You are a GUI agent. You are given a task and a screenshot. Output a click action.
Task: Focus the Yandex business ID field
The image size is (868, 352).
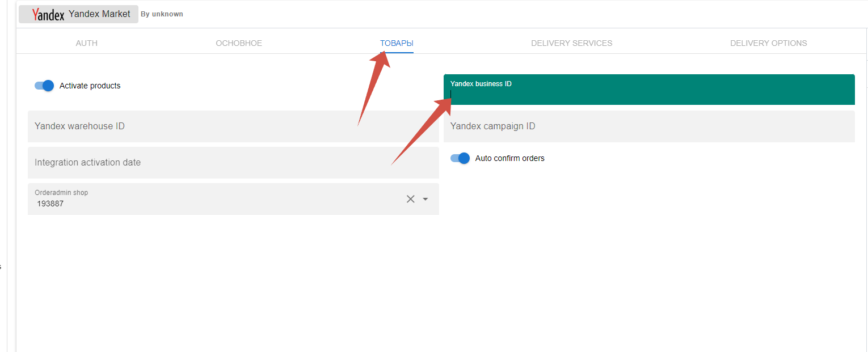649,90
